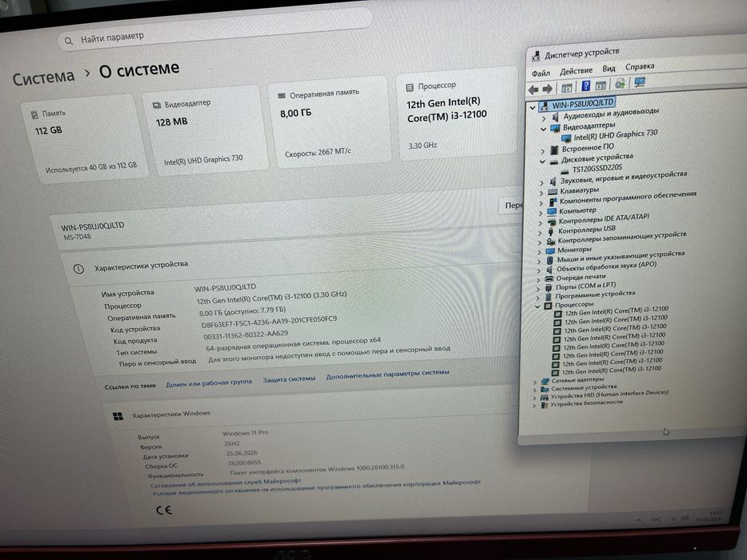Toggle the console tree toolbar icon
The width and height of the screenshot is (747, 560).
(x=567, y=88)
